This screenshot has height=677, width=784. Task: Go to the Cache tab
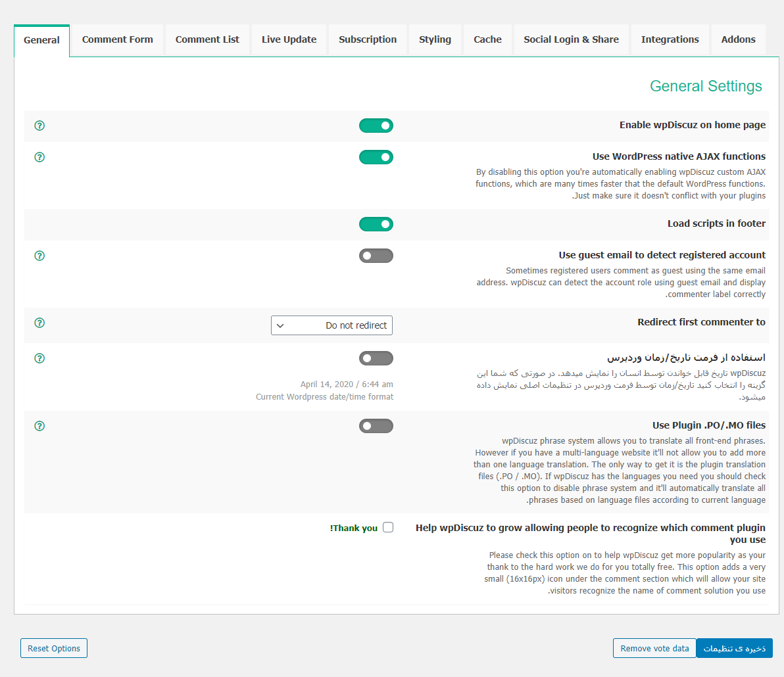(487, 39)
